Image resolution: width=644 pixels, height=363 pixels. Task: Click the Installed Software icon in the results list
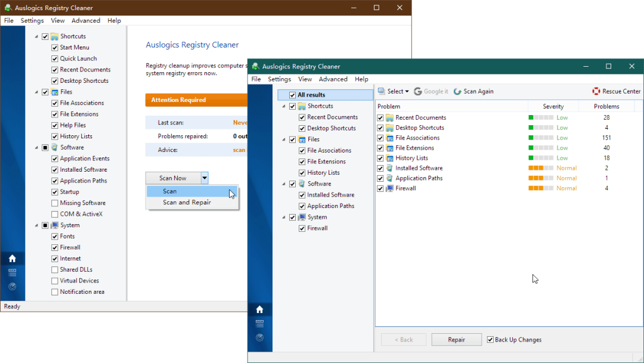click(389, 168)
